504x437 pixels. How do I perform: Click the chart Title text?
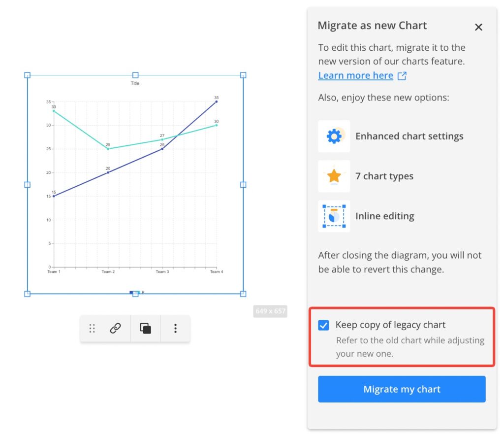point(135,83)
